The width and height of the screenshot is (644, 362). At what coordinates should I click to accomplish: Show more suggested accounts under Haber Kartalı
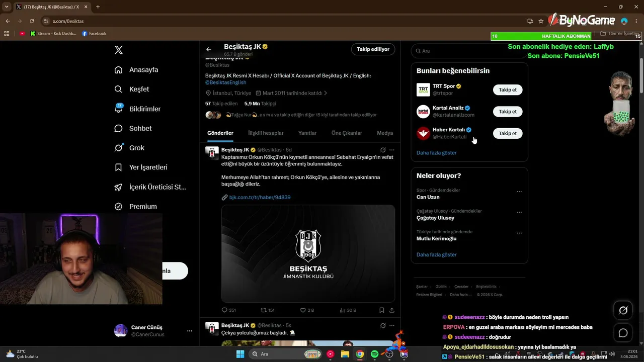(x=437, y=153)
